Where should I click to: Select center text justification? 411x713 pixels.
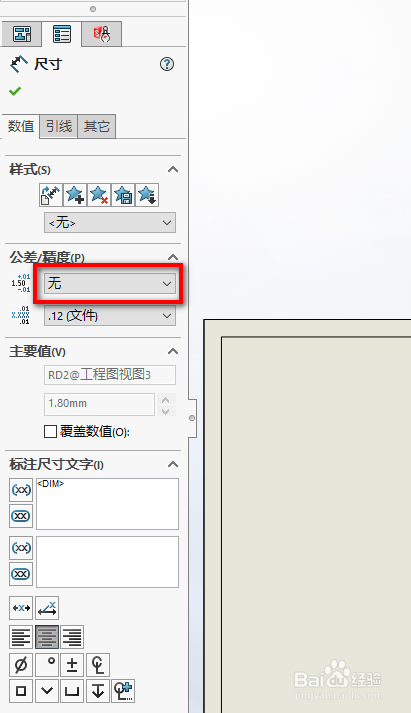(47, 637)
